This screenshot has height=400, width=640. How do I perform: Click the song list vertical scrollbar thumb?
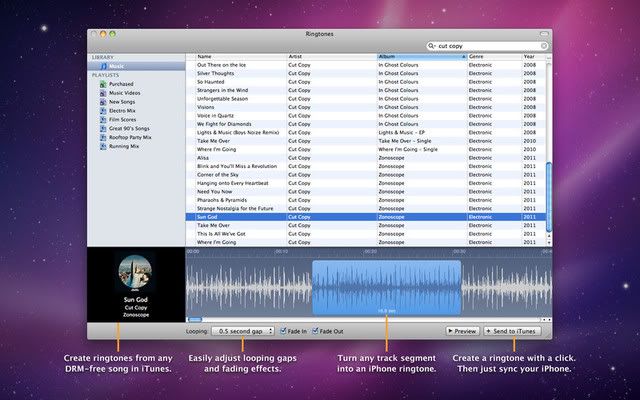[x=549, y=197]
